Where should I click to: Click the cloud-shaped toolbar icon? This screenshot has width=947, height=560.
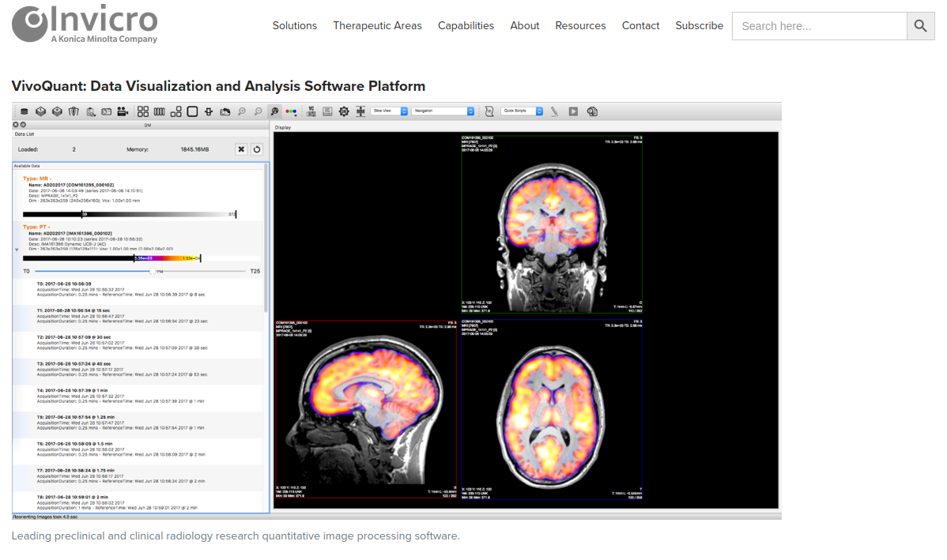click(225, 111)
